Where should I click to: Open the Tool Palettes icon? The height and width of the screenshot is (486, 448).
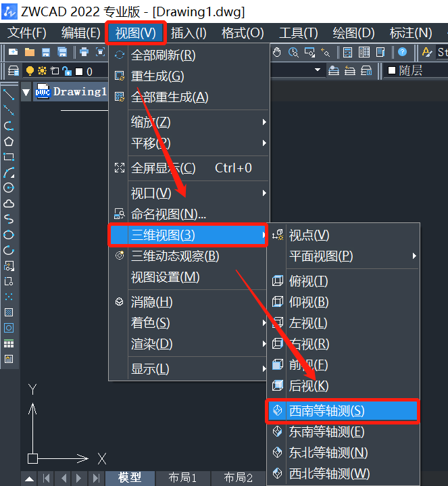[x=380, y=52]
